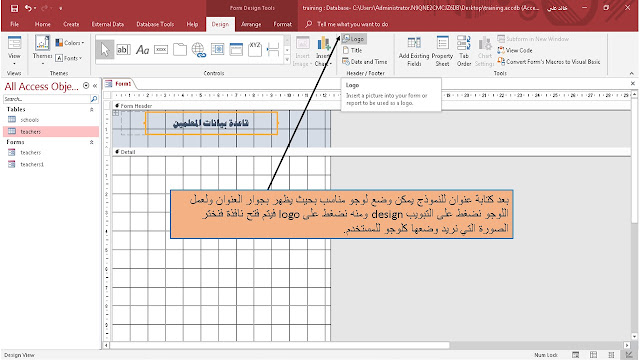
Task: Open the File menu
Action: click(14, 24)
